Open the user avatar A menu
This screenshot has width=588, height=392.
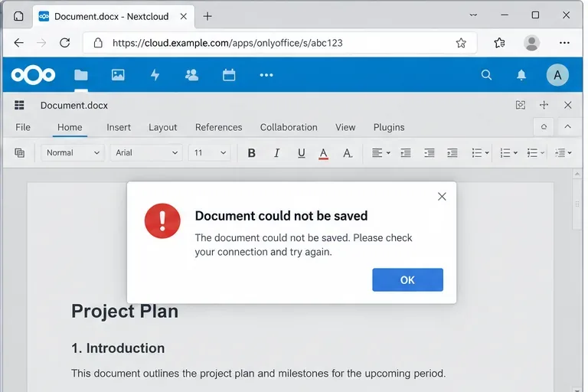[x=557, y=75]
